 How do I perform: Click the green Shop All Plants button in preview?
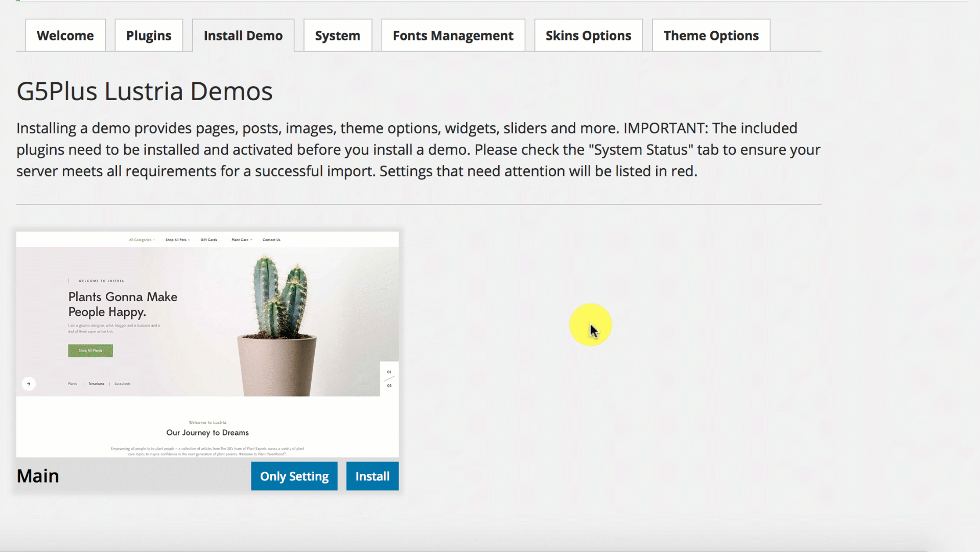coord(90,351)
